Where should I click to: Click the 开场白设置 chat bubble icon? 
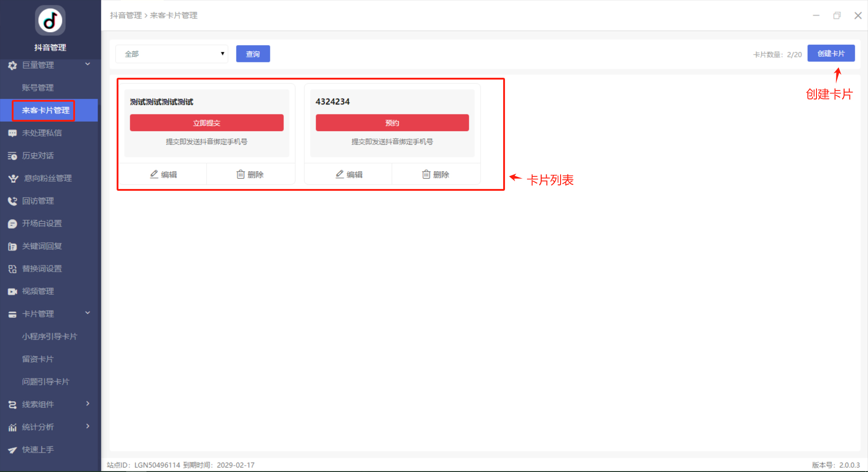[12, 224]
